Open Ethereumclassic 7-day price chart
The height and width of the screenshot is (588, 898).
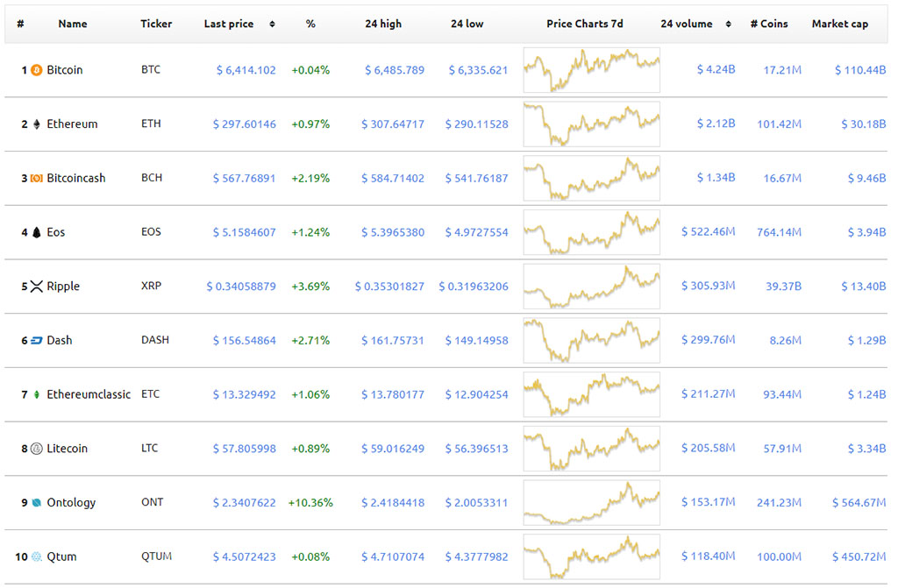592,394
